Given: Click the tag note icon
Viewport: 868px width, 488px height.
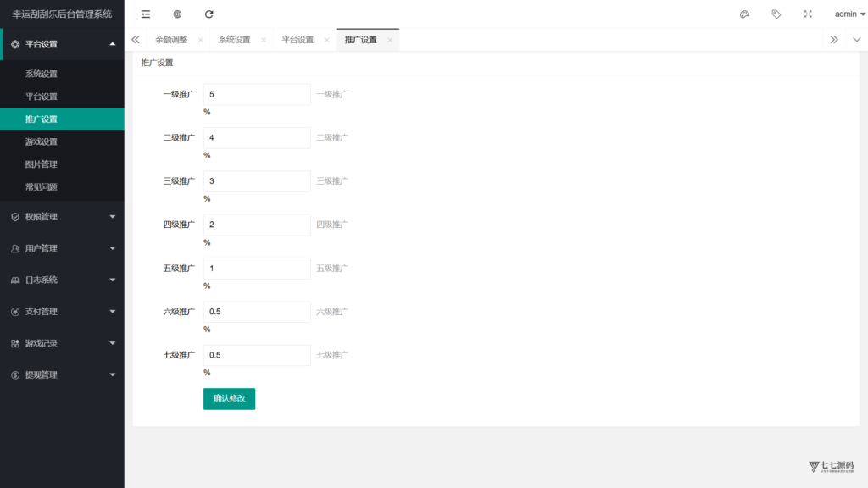Looking at the screenshot, I should (776, 14).
